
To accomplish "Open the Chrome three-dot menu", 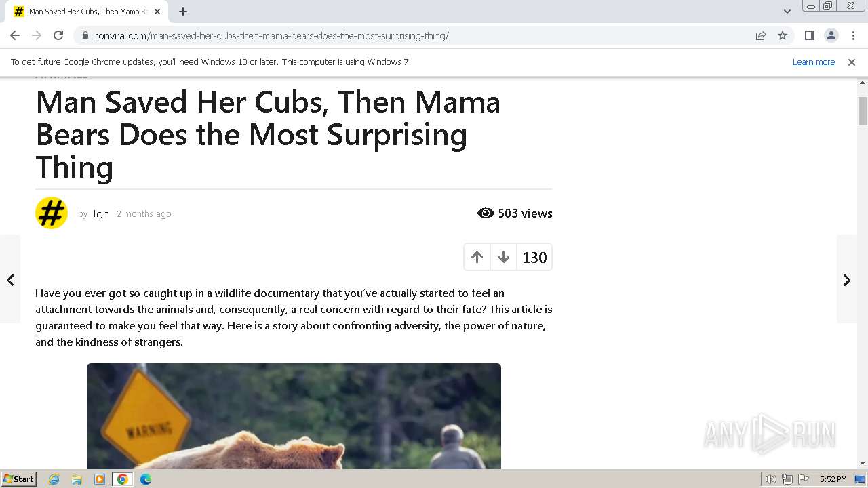I will [853, 35].
